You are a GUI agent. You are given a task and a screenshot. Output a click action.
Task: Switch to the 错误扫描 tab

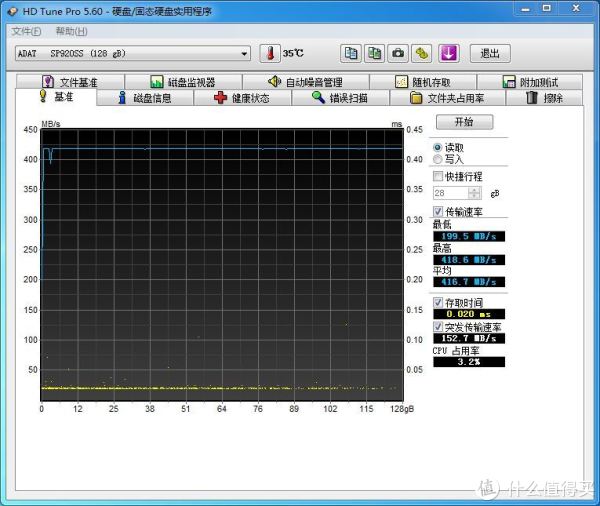tap(340, 98)
